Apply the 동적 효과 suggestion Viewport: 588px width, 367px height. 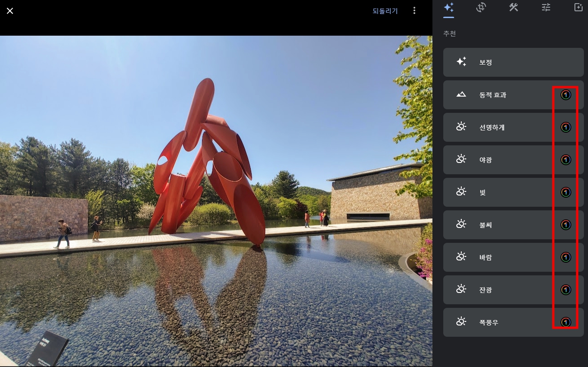click(x=514, y=95)
